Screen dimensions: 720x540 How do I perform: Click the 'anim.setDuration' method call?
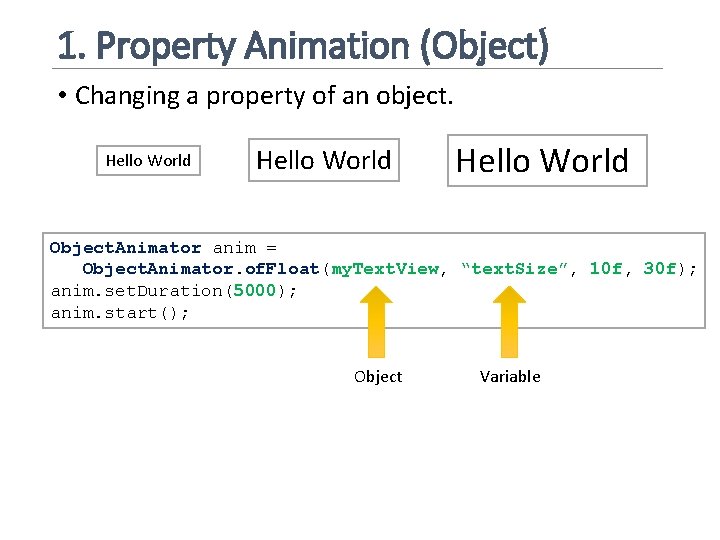[x=137, y=291]
